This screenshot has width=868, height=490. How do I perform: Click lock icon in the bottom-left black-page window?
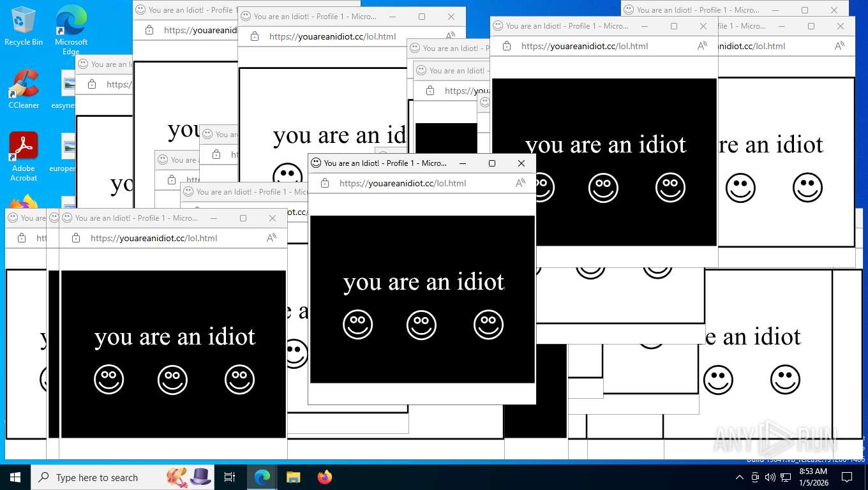click(x=76, y=238)
